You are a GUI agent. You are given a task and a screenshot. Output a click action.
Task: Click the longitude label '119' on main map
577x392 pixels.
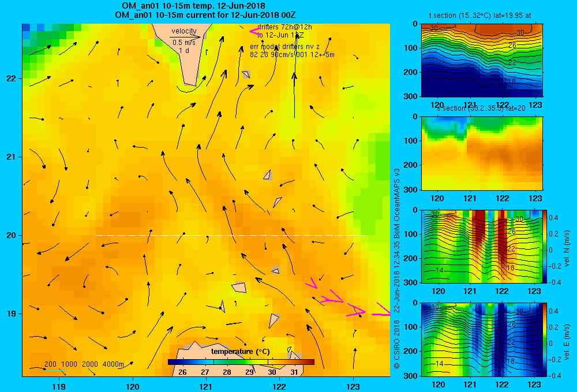tap(59, 386)
